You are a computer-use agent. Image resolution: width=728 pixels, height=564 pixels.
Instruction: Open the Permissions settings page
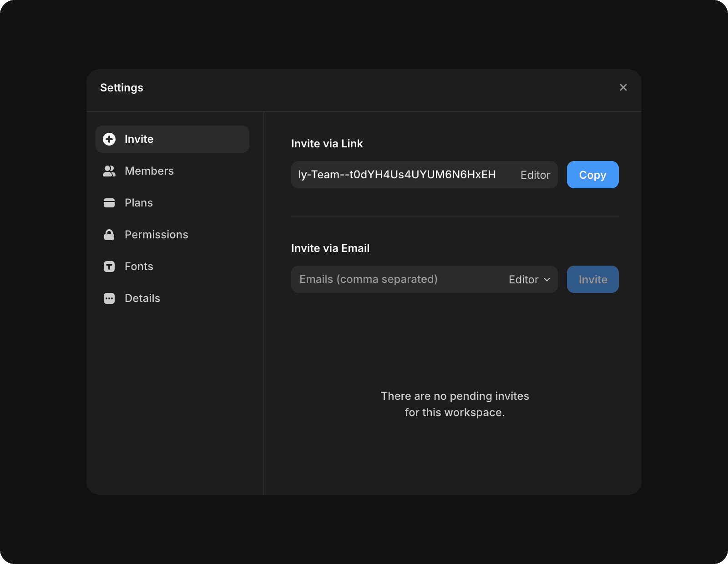156,235
